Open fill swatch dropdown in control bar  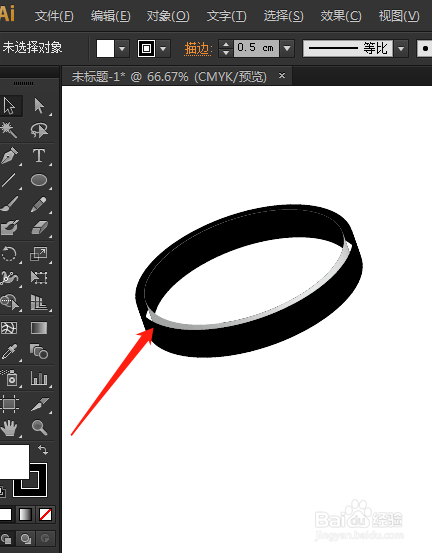click(x=122, y=48)
